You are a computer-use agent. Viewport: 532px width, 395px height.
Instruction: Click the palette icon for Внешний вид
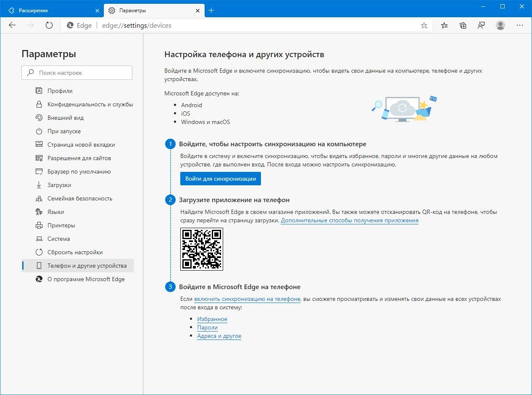(39, 118)
